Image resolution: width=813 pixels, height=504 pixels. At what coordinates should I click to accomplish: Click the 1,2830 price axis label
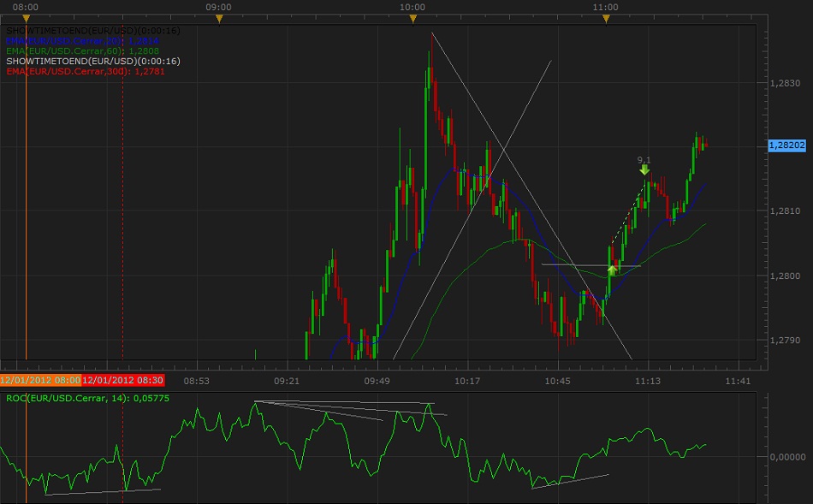point(785,84)
